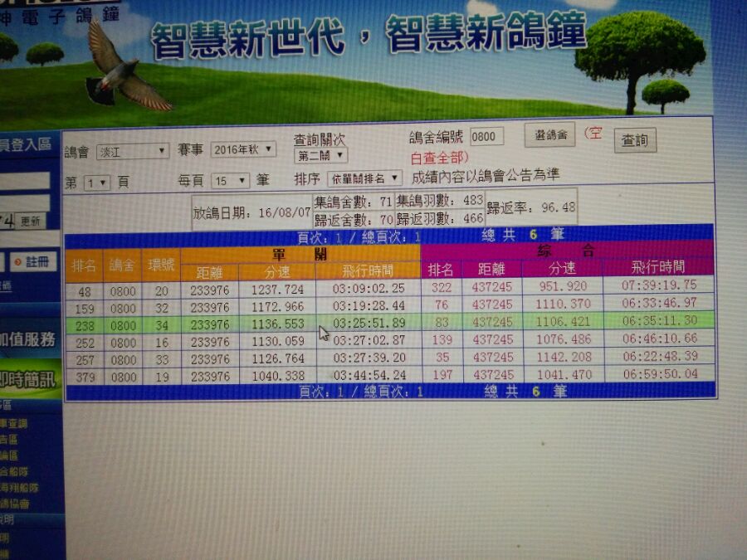Select the row ranked 48 with speed 1237.724

(390, 289)
